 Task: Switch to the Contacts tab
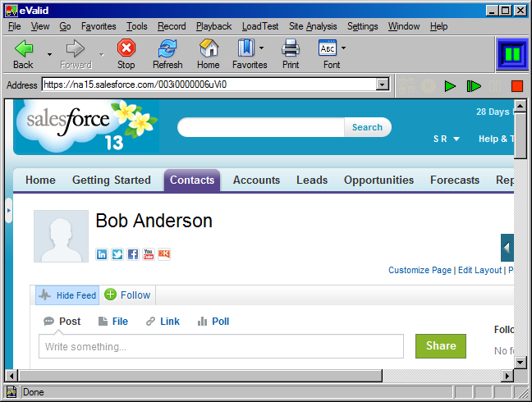[192, 180]
